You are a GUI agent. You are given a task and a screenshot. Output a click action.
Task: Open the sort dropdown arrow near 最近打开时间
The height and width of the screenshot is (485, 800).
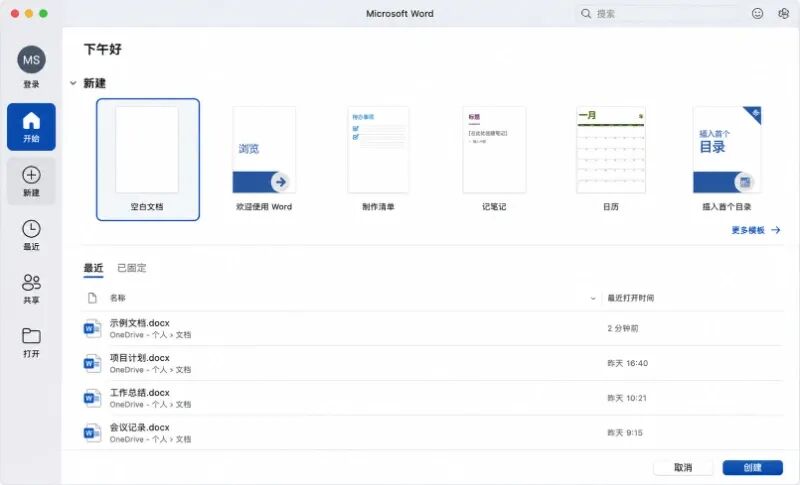point(593,298)
